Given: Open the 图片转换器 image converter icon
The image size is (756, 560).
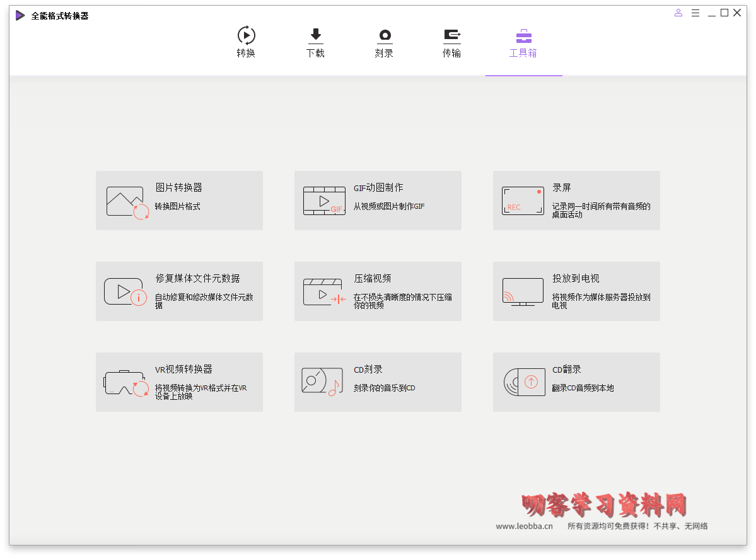Looking at the screenshot, I should (128, 202).
